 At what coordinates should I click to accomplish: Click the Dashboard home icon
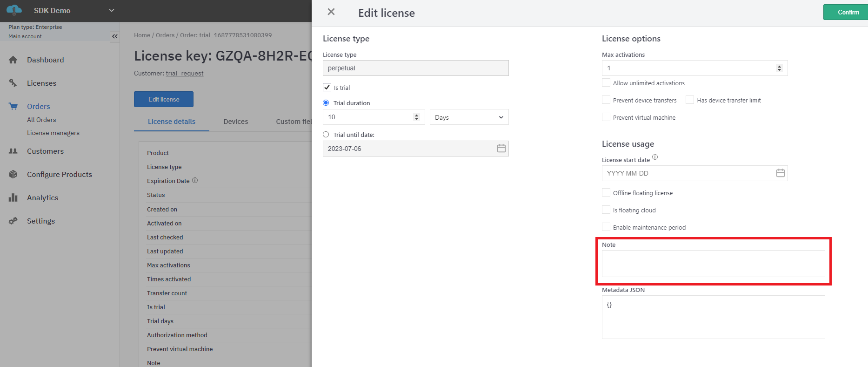[13, 60]
